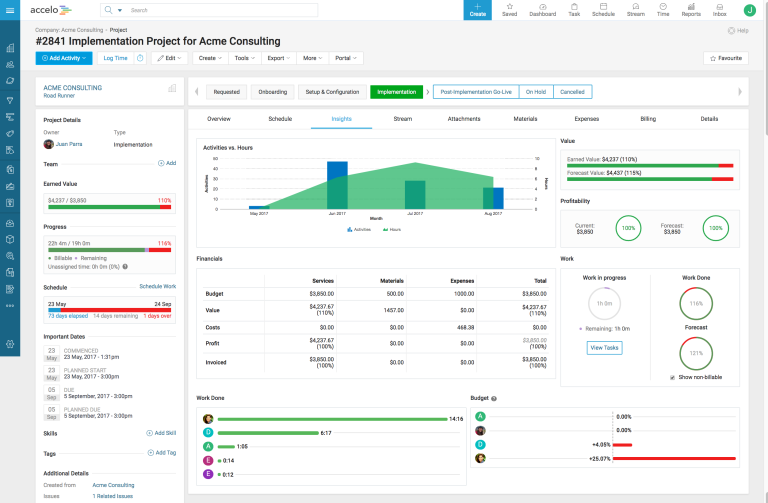Click the Dashboard icon in top bar
This screenshot has height=503, width=768.
542,10
